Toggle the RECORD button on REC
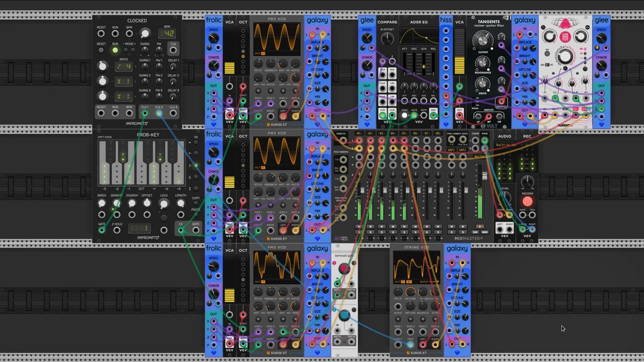The width and height of the screenshot is (644, 362). pos(527,202)
